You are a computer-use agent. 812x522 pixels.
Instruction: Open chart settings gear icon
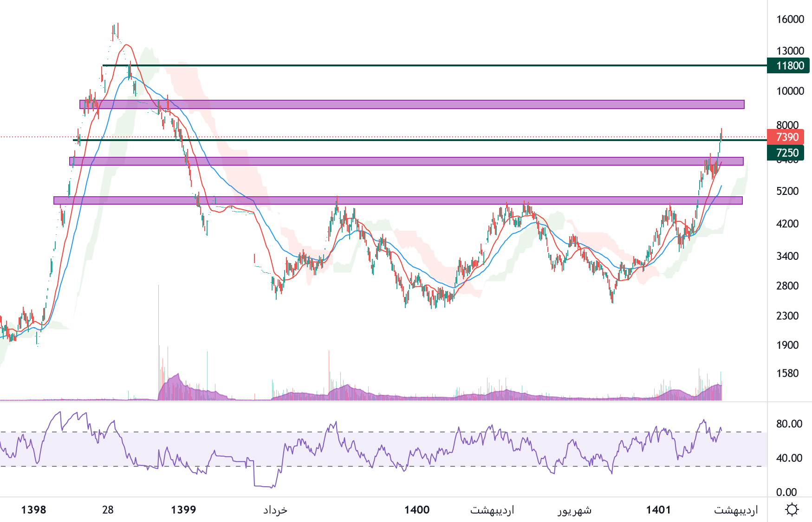[x=792, y=509]
